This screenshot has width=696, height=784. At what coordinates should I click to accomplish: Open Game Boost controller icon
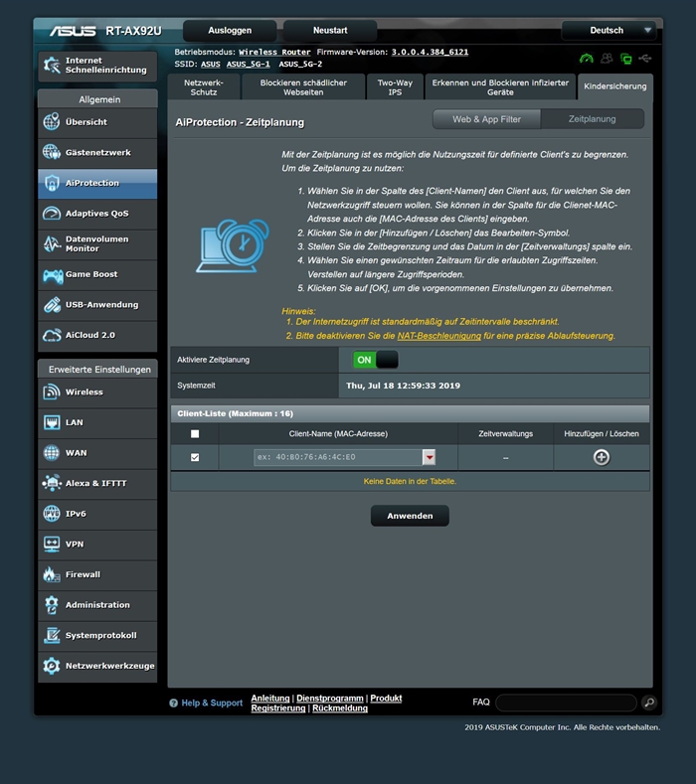click(x=52, y=274)
